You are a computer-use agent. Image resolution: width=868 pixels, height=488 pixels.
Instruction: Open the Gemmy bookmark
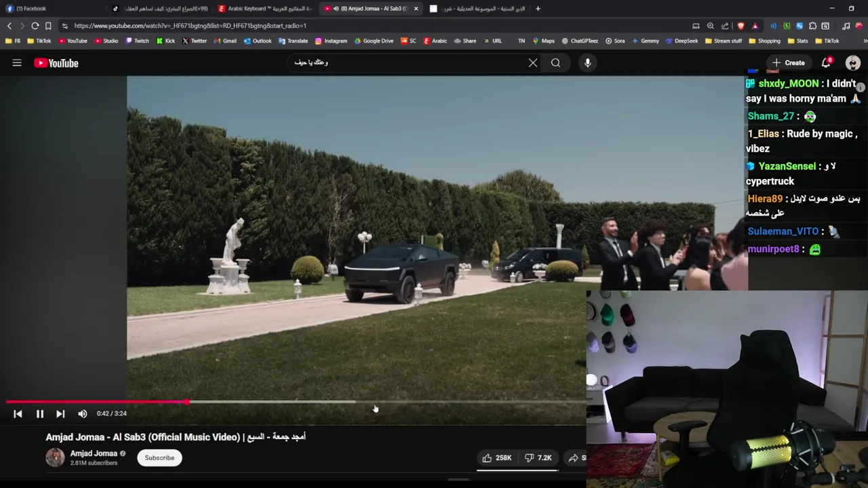[645, 41]
